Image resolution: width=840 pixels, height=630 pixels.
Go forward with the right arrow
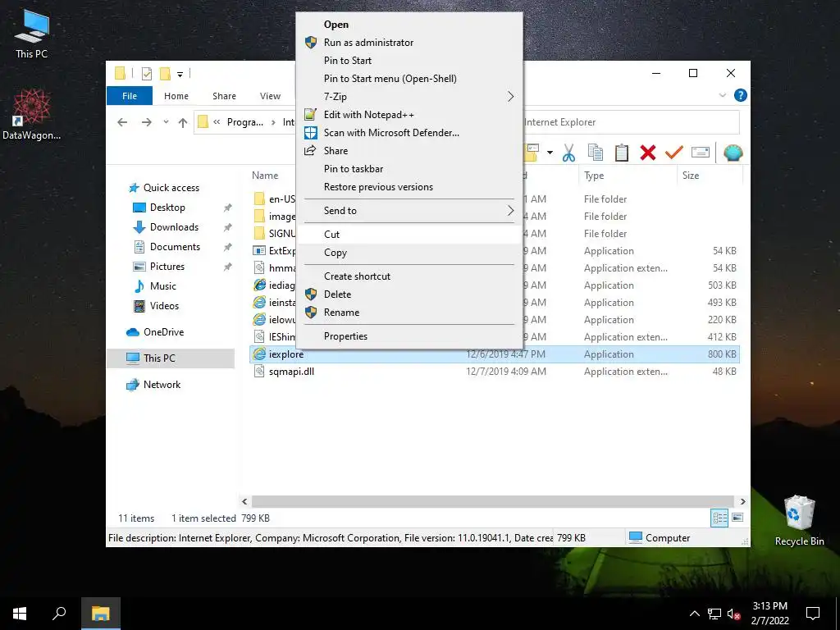[146, 122]
